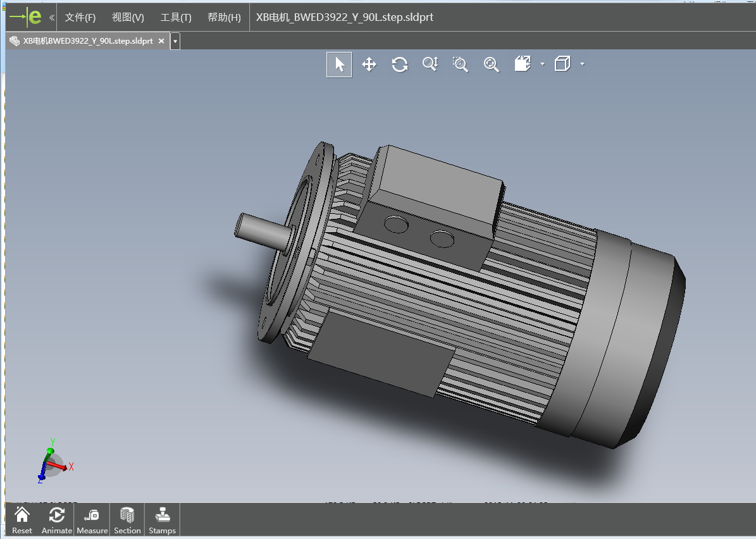Screen dimensions: 756x539
Task: Open the 视图(V) menu
Action: (128, 17)
